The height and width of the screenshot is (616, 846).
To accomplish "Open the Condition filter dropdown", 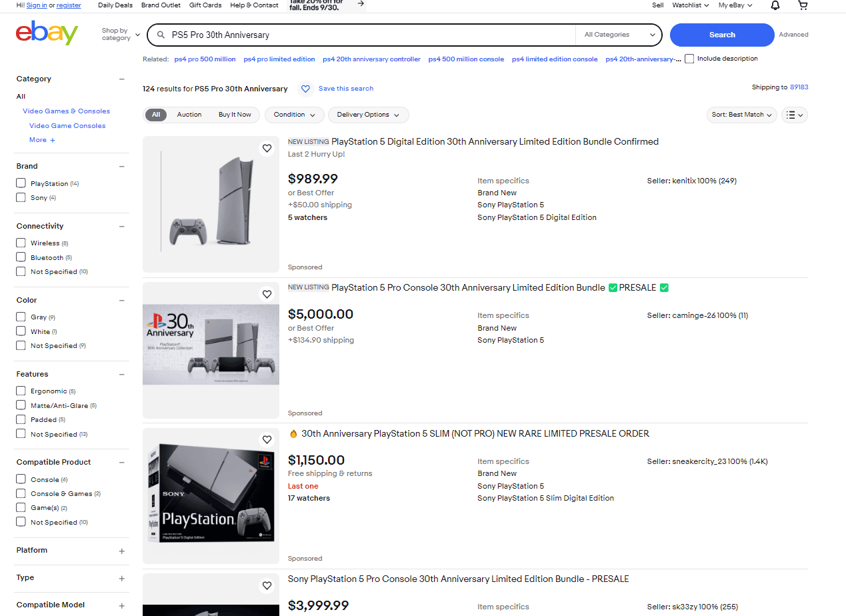I will click(x=295, y=115).
